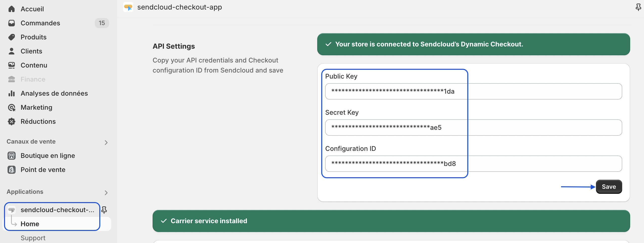Open the Point de vente icon
The height and width of the screenshot is (243, 644).
12,170
